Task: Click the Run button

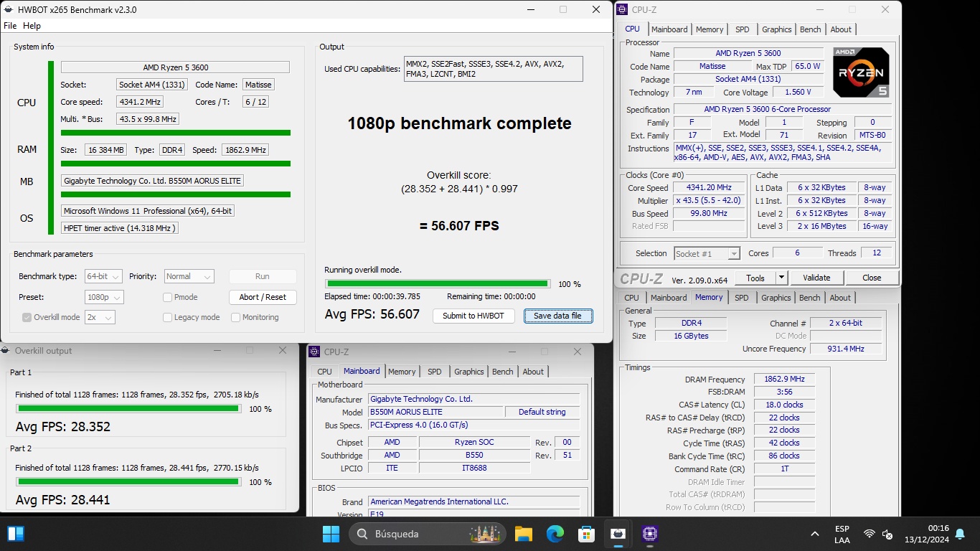Action: tap(263, 276)
